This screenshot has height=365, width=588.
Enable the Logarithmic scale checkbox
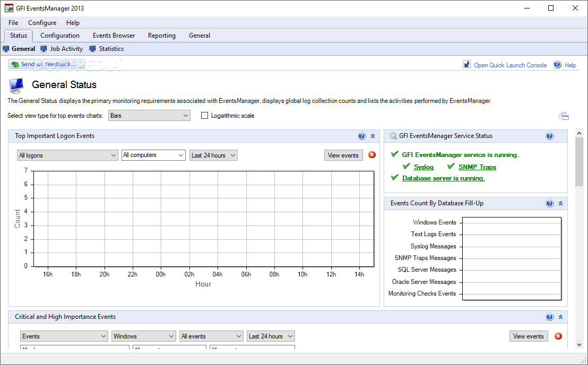click(x=204, y=116)
